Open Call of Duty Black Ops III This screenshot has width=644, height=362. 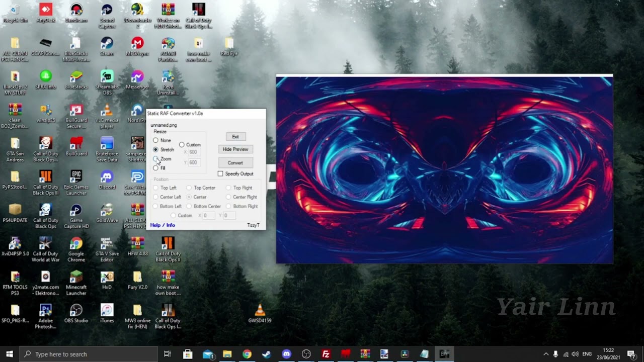coord(46,183)
